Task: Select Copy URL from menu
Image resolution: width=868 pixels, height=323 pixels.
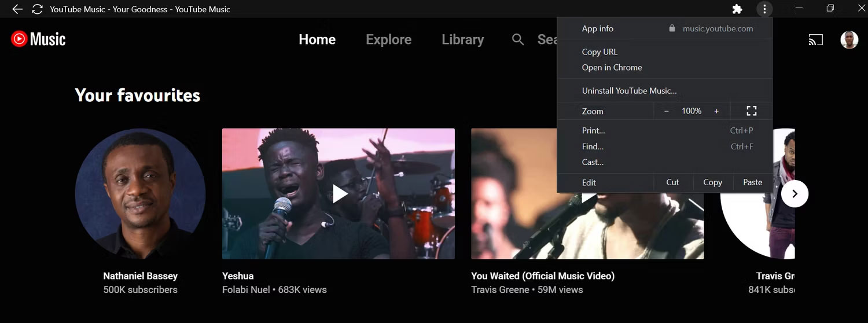Action: [x=664, y=52]
